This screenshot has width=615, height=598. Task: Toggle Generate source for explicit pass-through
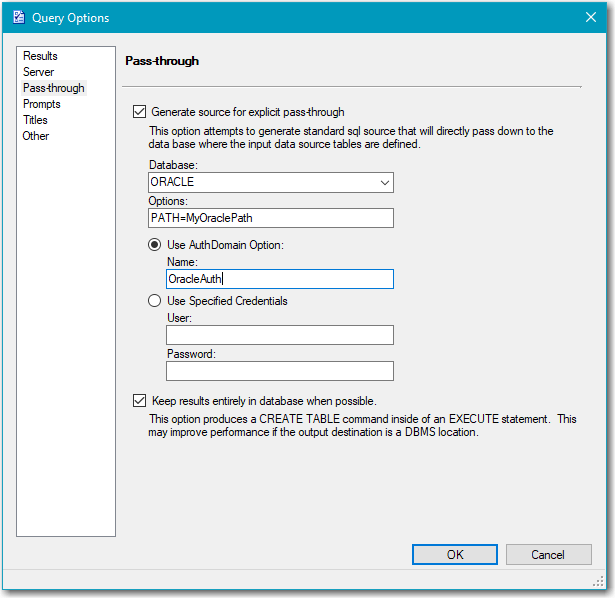[x=139, y=112]
